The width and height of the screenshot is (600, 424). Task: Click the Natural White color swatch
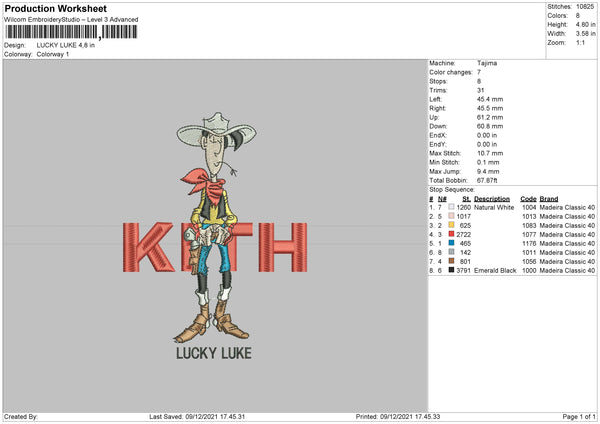point(452,207)
